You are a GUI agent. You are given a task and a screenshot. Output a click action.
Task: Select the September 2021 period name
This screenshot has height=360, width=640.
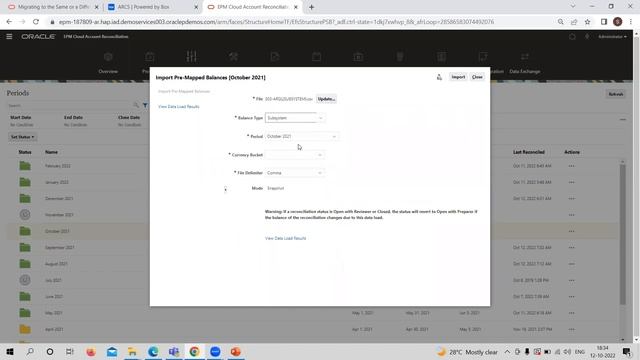coord(60,247)
